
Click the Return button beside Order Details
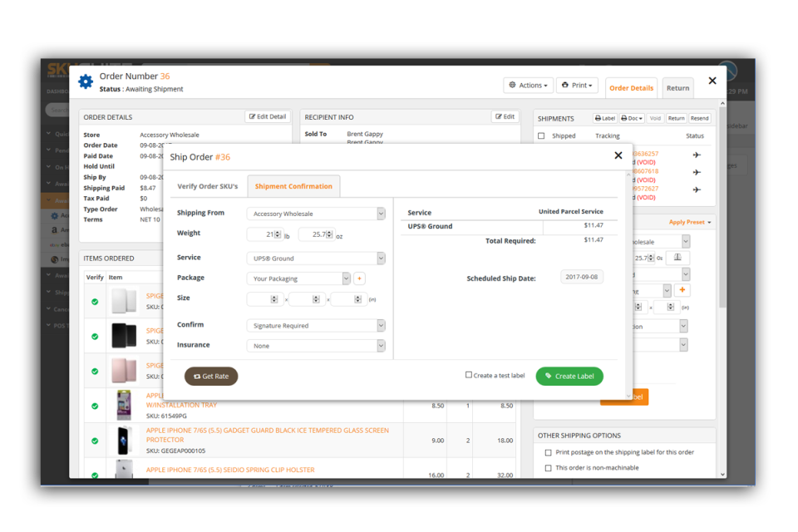click(x=677, y=87)
